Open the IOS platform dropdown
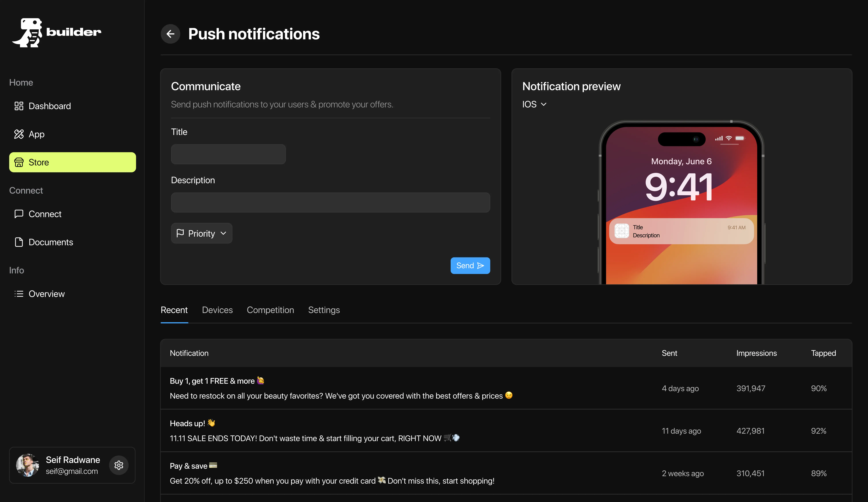868x502 pixels. pos(534,104)
